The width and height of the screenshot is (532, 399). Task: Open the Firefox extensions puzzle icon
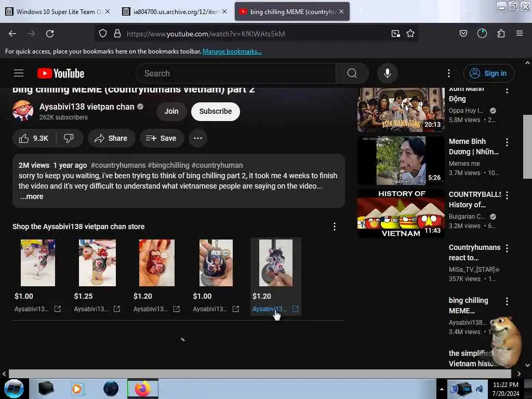click(501, 33)
